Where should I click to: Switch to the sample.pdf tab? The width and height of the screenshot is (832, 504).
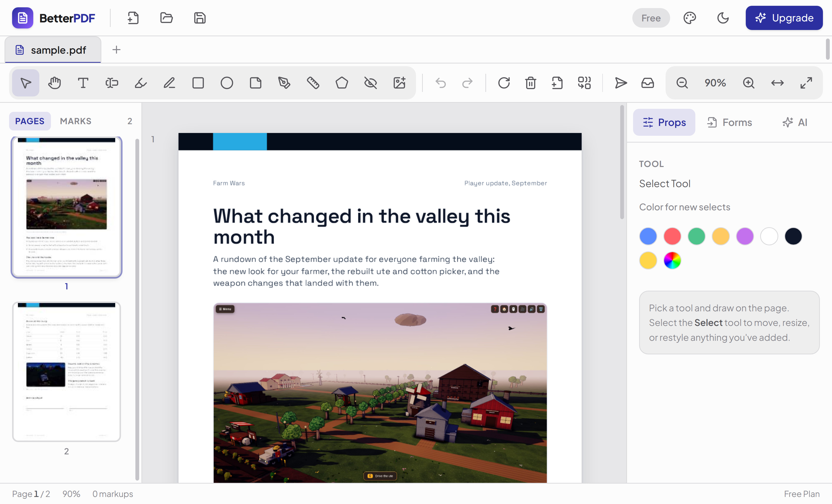[53, 50]
